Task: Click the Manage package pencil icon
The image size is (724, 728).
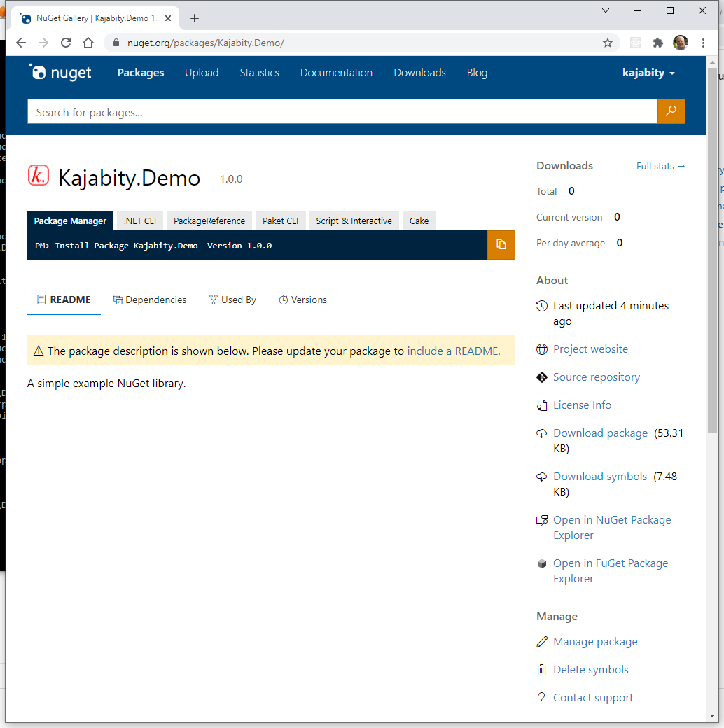Action: click(x=541, y=641)
